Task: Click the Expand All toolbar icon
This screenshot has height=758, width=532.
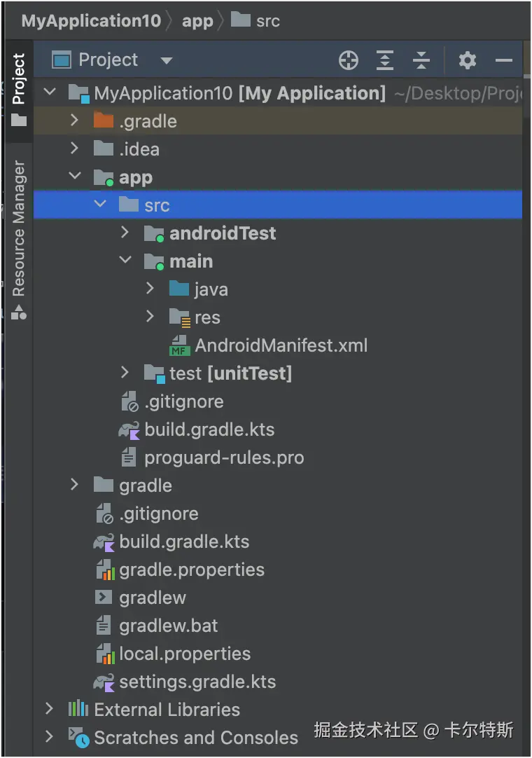Action: [384, 61]
